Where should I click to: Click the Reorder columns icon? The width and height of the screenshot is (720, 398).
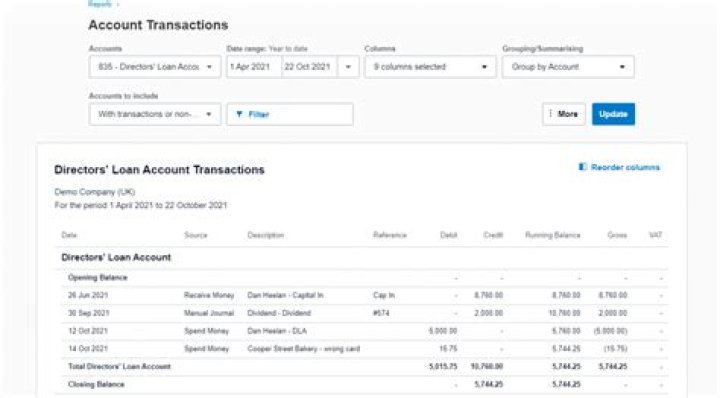coord(583,167)
